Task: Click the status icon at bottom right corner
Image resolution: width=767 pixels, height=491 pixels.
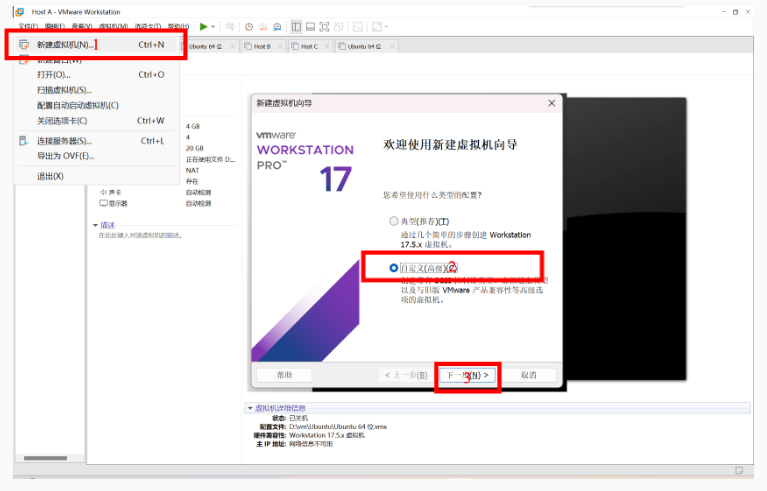Action: coord(739,470)
